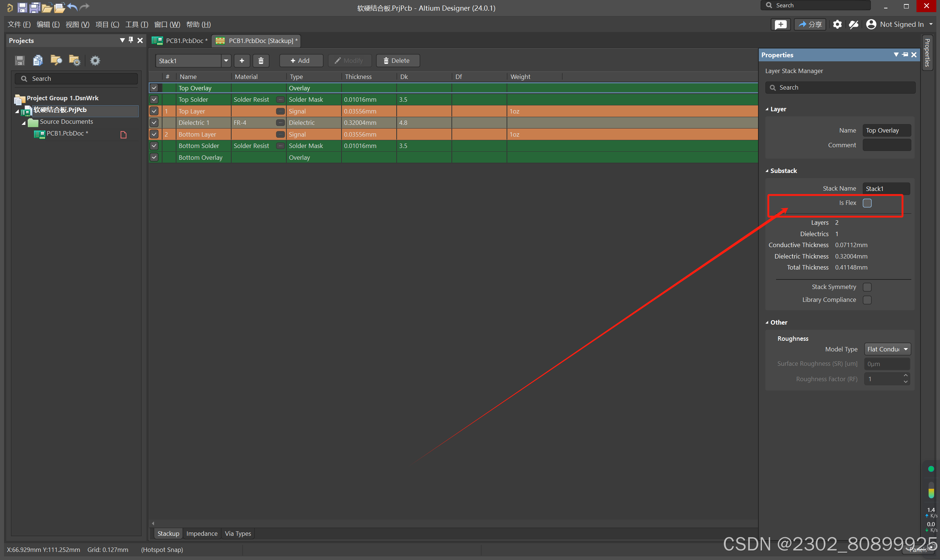Collapse the Substack section

coord(767,171)
